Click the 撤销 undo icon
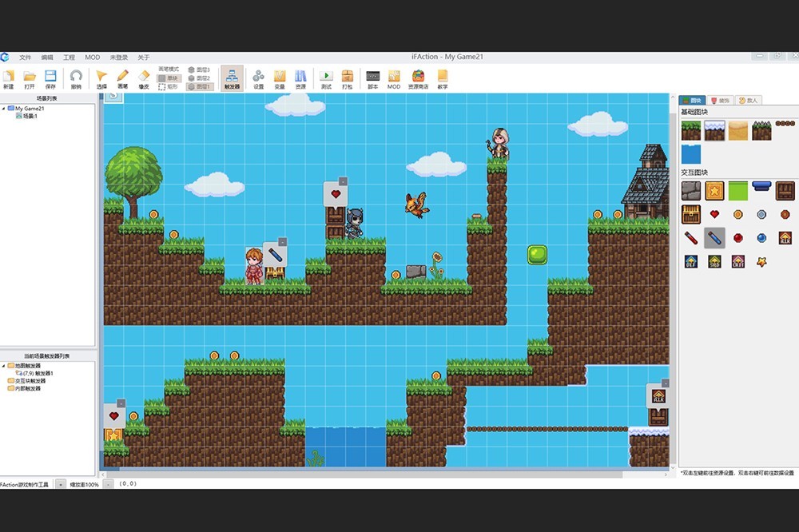 click(x=76, y=77)
